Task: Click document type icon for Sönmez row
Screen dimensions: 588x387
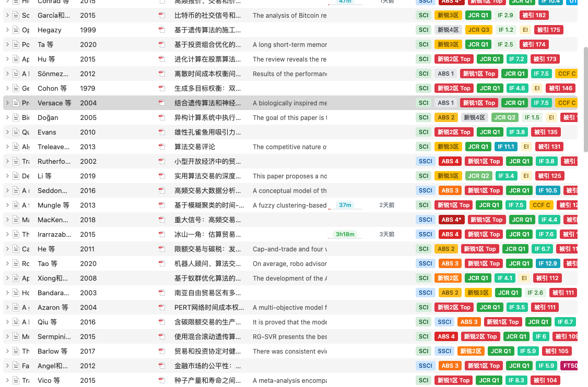Action: 16,74
